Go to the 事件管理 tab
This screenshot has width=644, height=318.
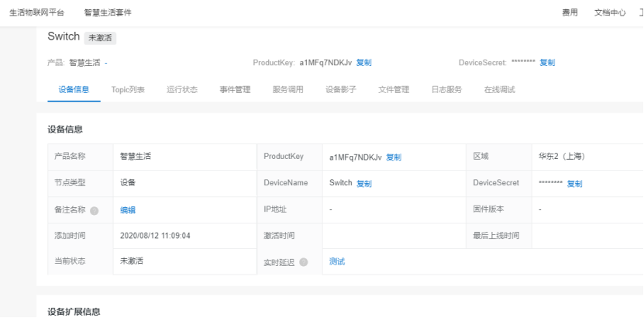(x=235, y=89)
